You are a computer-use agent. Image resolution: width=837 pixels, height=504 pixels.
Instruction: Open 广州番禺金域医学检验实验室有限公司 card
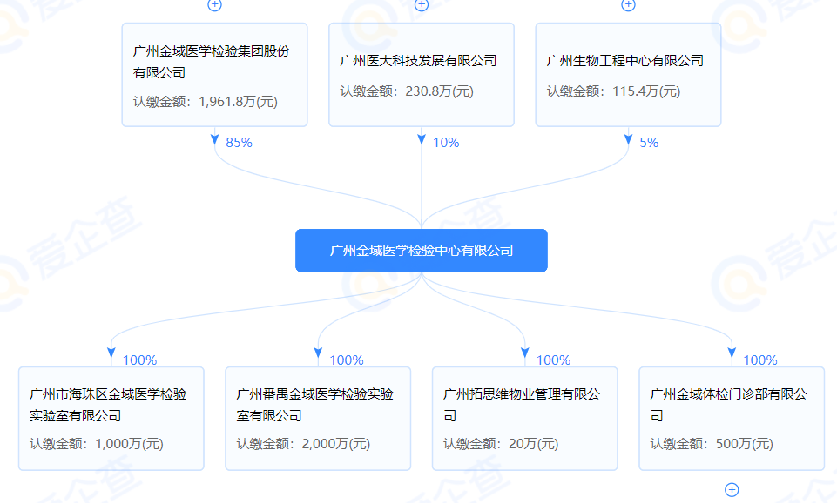pyautogui.click(x=318, y=419)
